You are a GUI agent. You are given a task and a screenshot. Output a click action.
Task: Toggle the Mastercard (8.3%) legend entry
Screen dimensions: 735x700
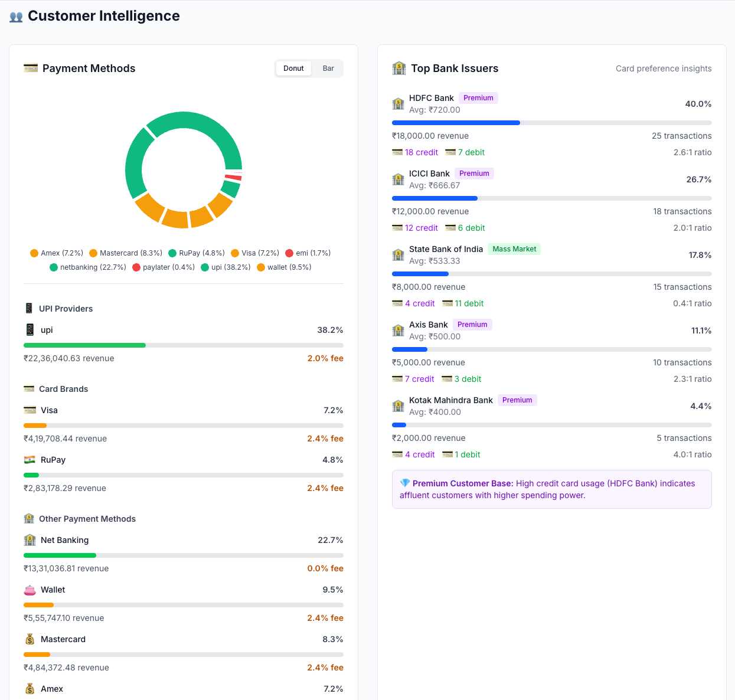point(126,253)
